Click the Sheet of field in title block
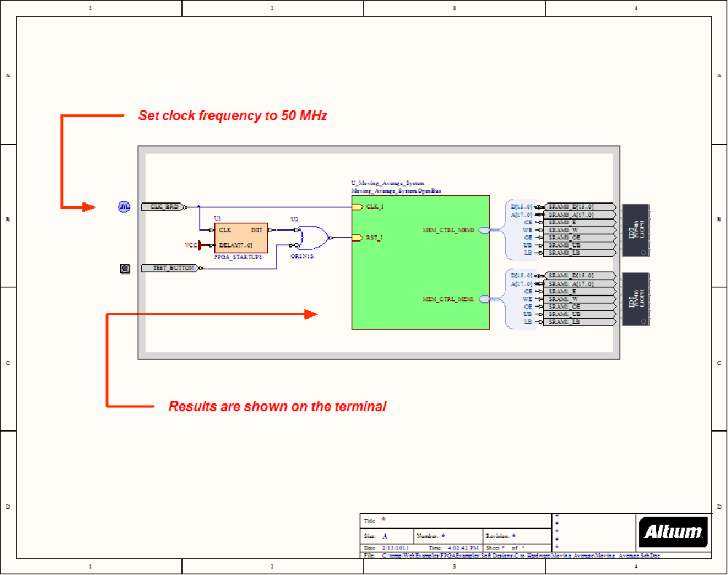 click(517, 548)
